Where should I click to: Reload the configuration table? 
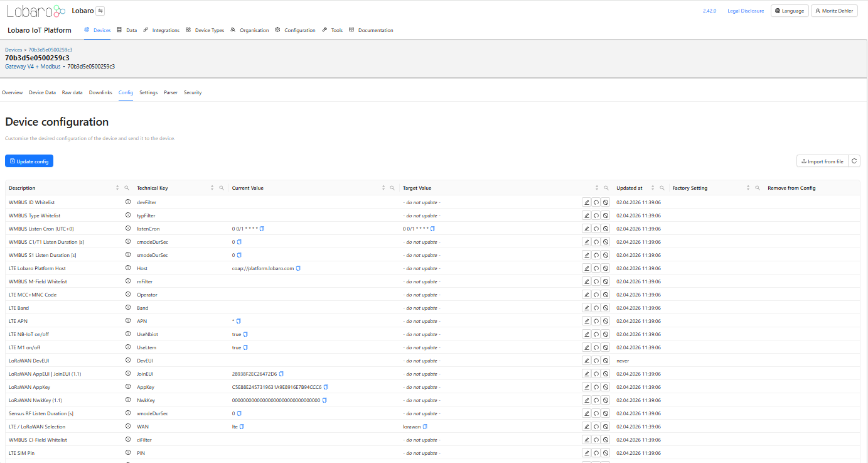pyautogui.click(x=854, y=161)
